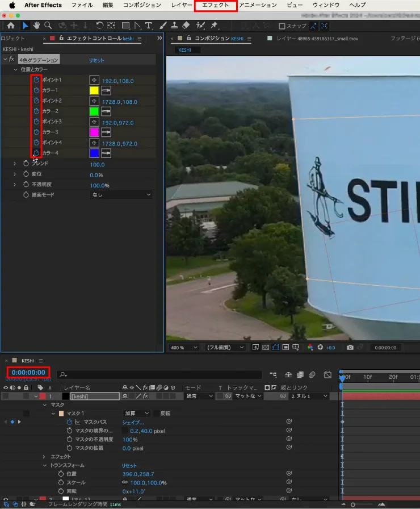Click the fast previews icon in viewer

pyautogui.click(x=255, y=347)
